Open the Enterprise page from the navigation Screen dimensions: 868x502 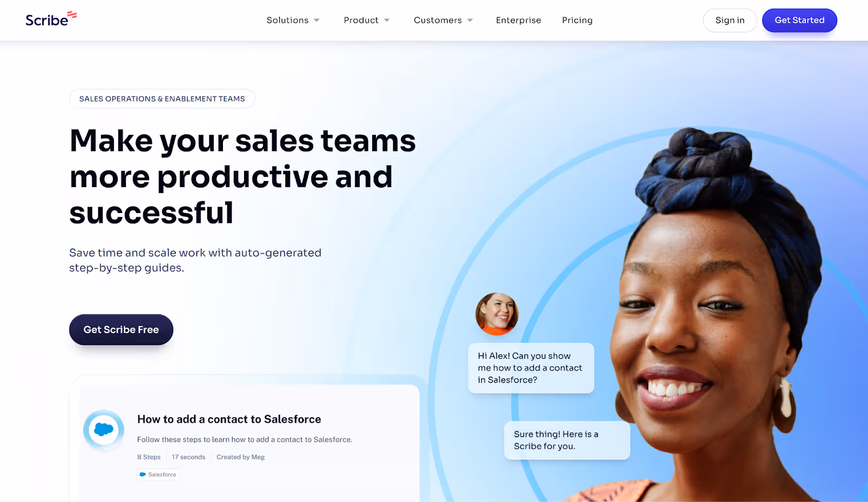pos(518,20)
